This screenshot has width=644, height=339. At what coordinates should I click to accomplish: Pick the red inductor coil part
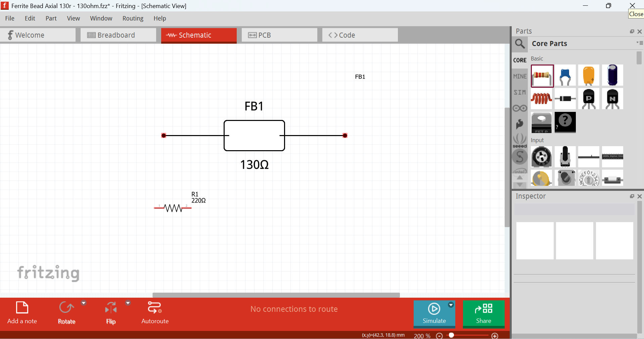click(541, 99)
